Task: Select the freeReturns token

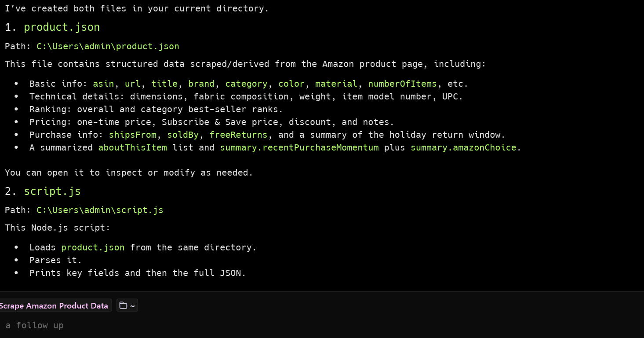Action: pos(239,135)
